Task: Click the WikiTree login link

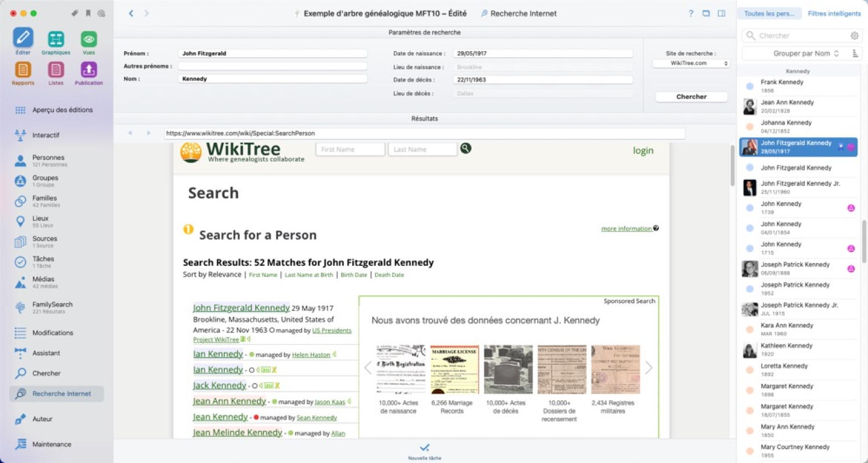Action: point(643,150)
